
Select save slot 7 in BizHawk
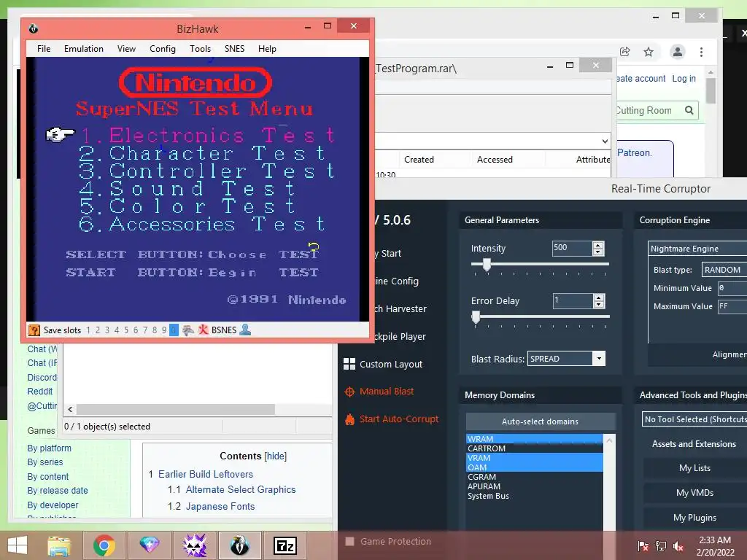[145, 330]
